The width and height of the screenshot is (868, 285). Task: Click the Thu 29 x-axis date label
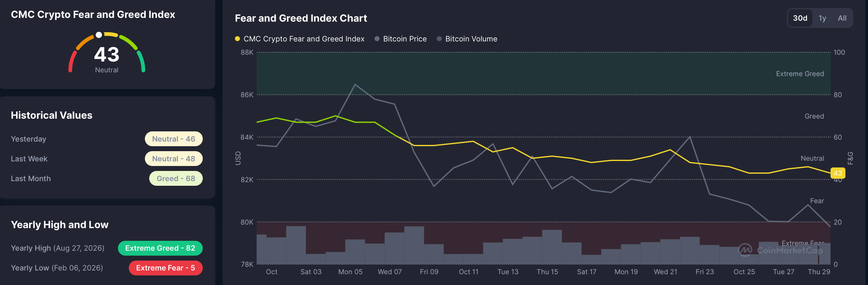click(x=819, y=272)
